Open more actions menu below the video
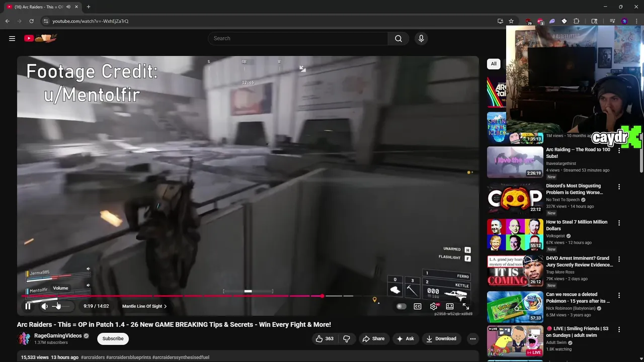The width and height of the screenshot is (644, 362). [472, 338]
